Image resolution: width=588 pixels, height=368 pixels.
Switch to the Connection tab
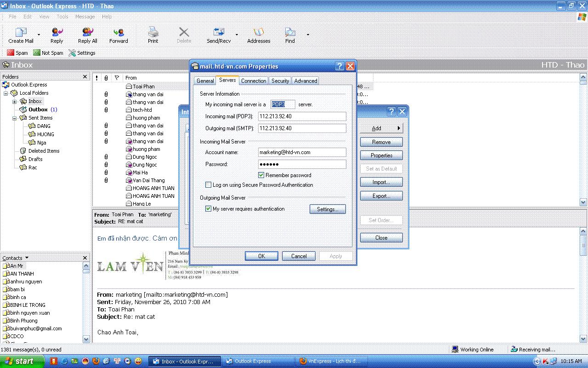pyautogui.click(x=254, y=81)
